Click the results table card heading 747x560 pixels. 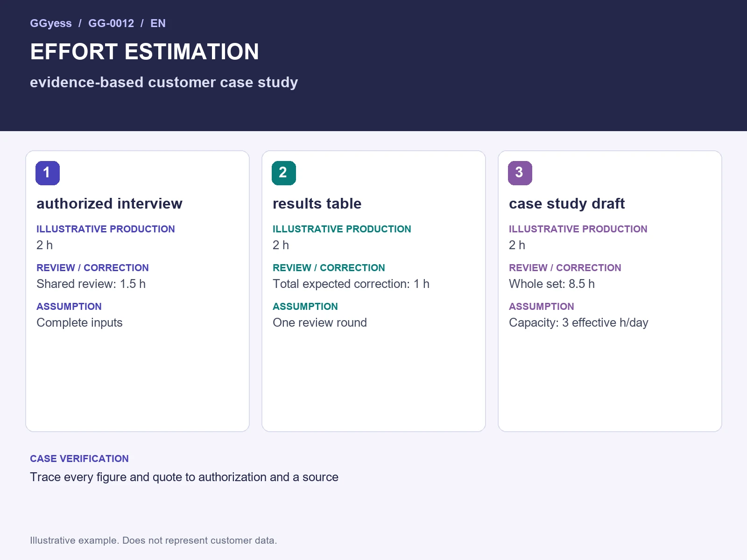coord(317,203)
